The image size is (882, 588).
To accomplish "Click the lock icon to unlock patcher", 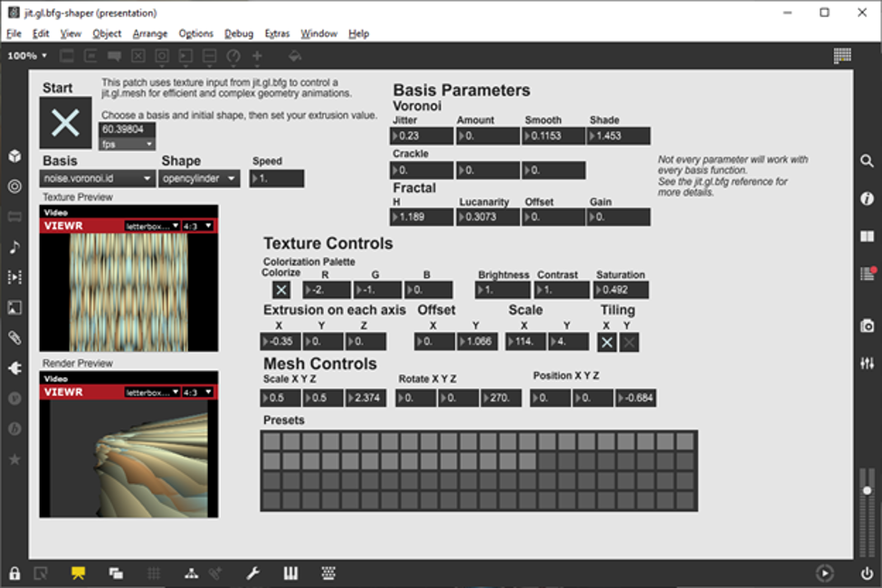I will (14, 573).
